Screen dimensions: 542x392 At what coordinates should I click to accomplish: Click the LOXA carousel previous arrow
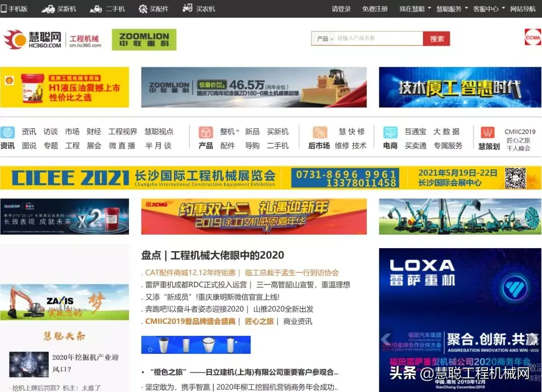point(386,339)
